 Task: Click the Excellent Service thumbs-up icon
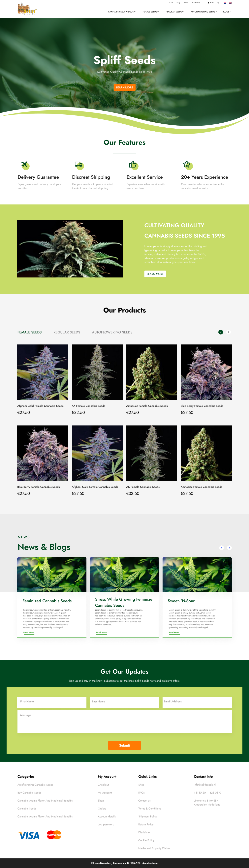(x=133, y=165)
